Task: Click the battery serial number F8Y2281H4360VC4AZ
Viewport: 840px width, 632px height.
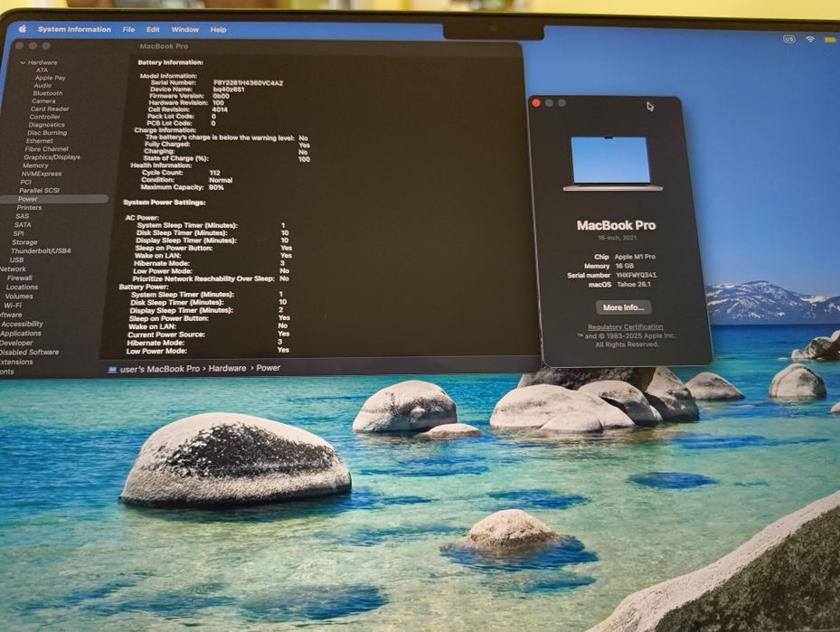Action: 248,83
